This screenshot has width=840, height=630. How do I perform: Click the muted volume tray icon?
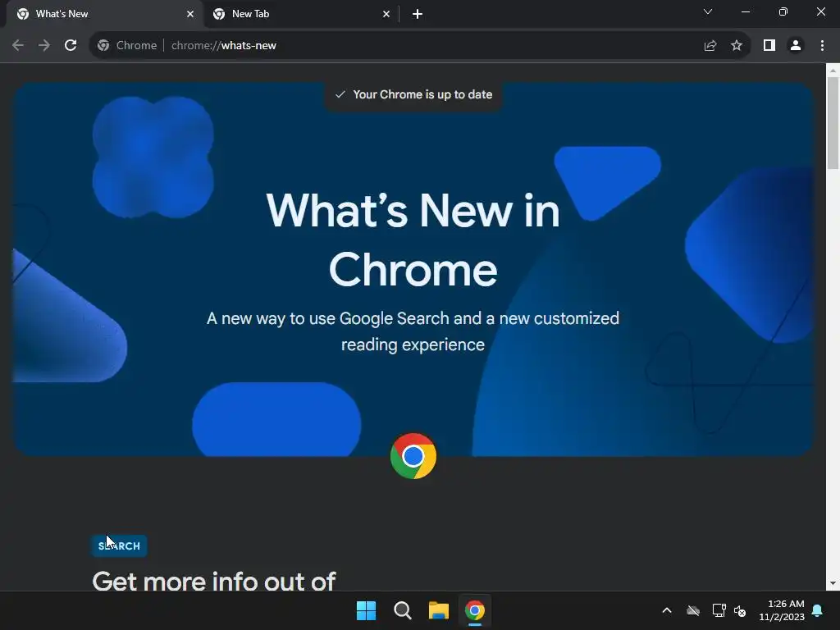740,610
